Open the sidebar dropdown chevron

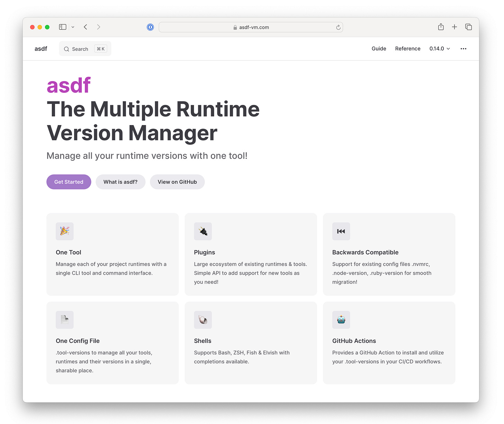[73, 27]
